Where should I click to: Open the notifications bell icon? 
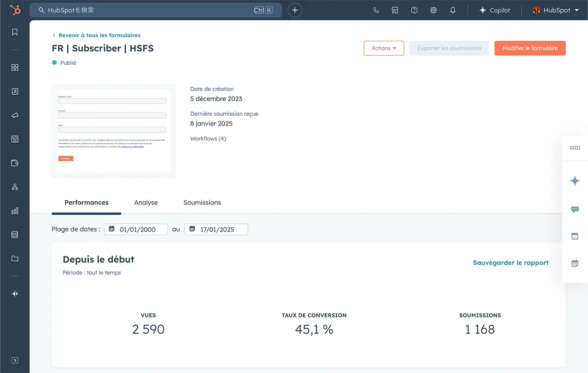(x=453, y=10)
